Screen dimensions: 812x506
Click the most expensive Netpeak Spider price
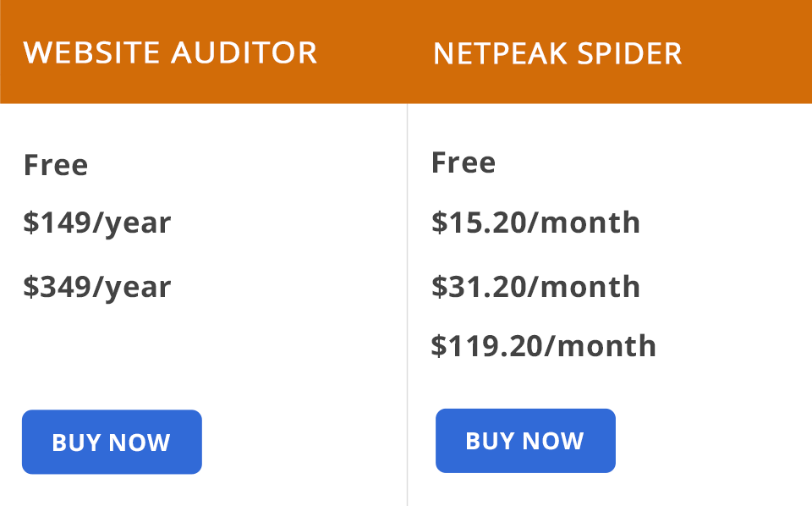[543, 345]
